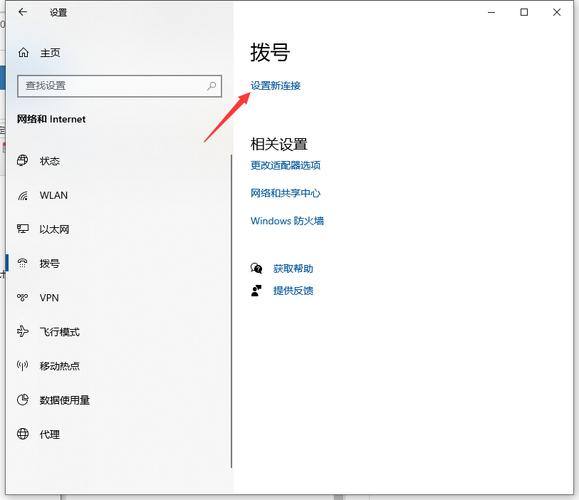Close the Settings window
This screenshot has height=500, width=579.
click(x=557, y=12)
